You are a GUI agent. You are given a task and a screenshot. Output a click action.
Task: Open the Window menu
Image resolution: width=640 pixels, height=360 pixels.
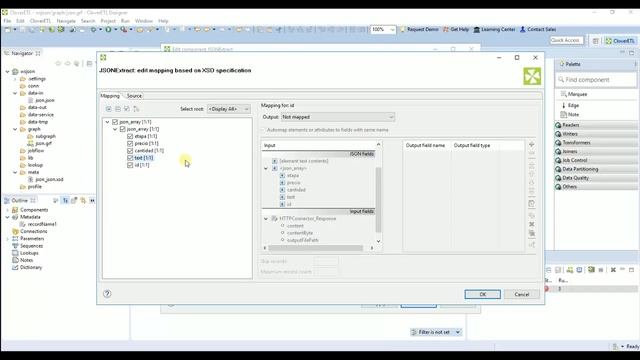(x=144, y=21)
